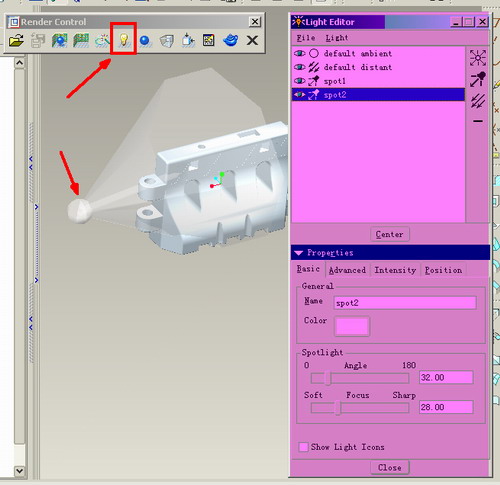Open the Color swatch for spot2
500x485 pixels.
click(x=352, y=326)
